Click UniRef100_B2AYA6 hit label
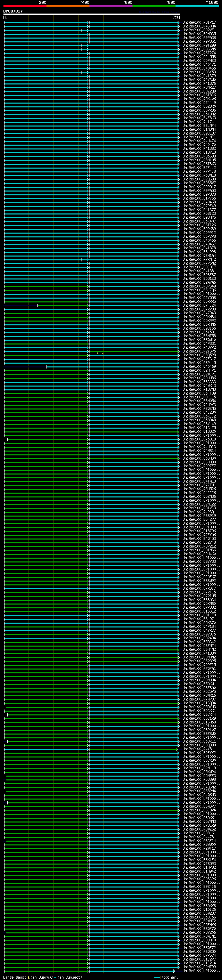 coord(199,282)
